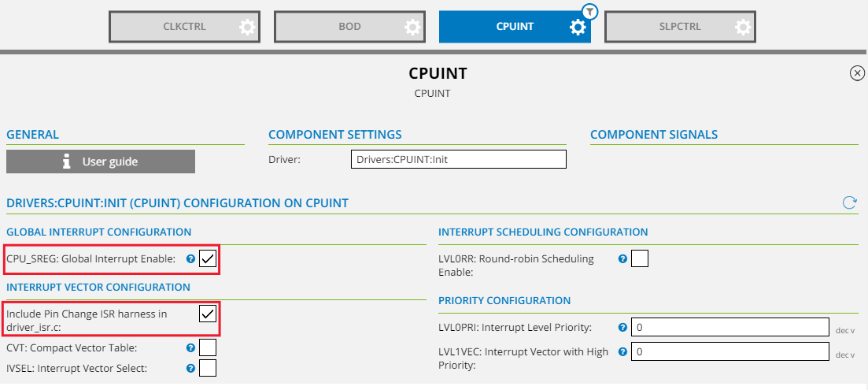The width and height of the screenshot is (868, 390).
Task: Show help for CPU_SREG Global Interrupt Enable
Action: coord(190,258)
